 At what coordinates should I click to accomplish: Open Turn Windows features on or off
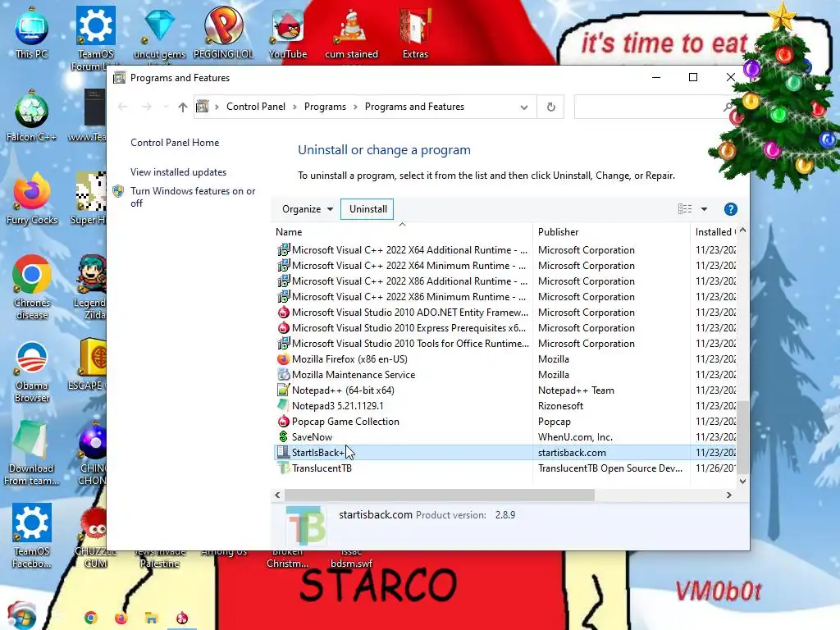pyautogui.click(x=193, y=197)
